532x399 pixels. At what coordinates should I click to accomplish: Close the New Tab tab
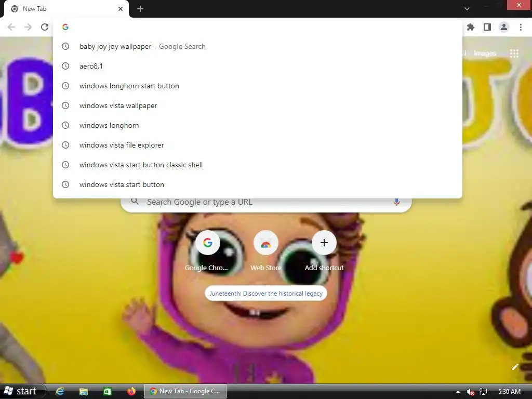pyautogui.click(x=121, y=9)
